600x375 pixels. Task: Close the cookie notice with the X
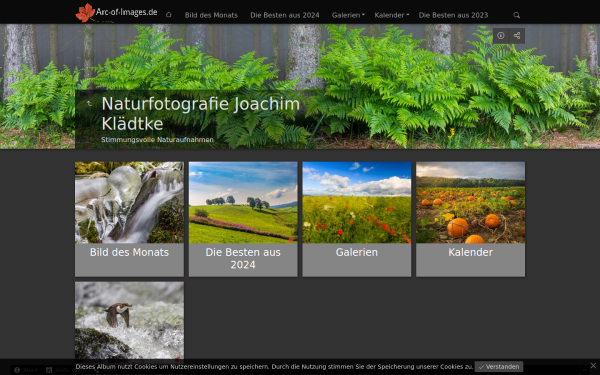(593, 365)
